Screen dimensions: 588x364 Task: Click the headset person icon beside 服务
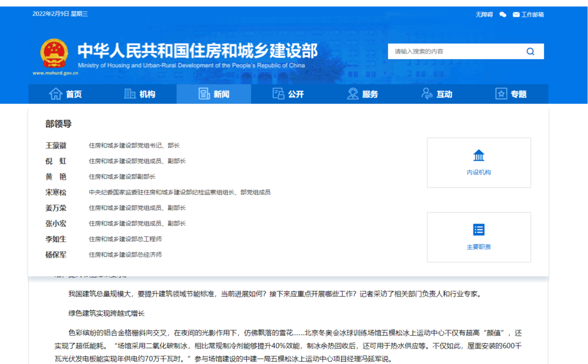click(353, 94)
